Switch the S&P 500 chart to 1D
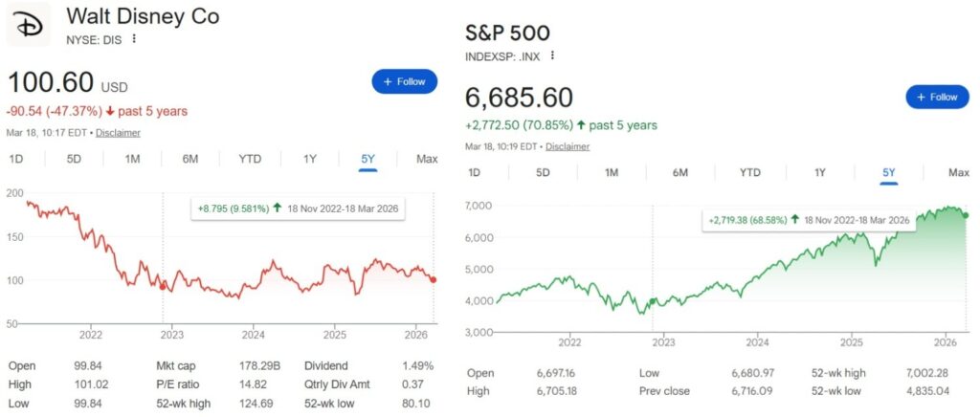The width and height of the screenshot is (980, 417). tap(474, 173)
